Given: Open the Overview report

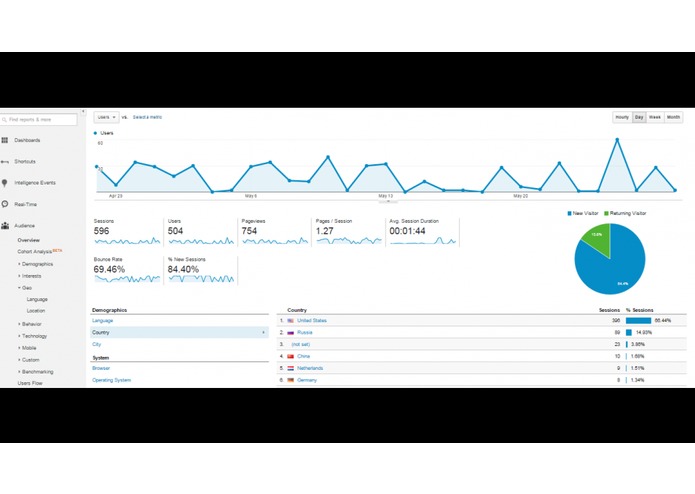Looking at the screenshot, I should pyautogui.click(x=29, y=240).
